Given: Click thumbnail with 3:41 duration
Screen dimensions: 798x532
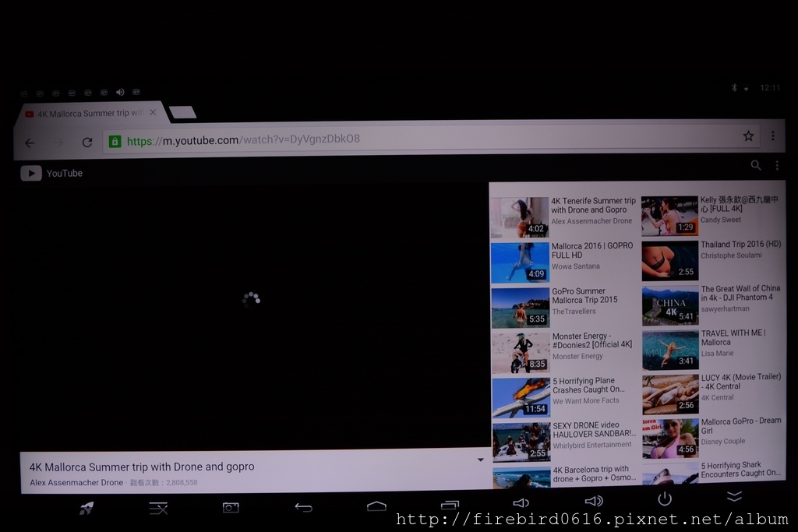Looking at the screenshot, I should 670,351.
